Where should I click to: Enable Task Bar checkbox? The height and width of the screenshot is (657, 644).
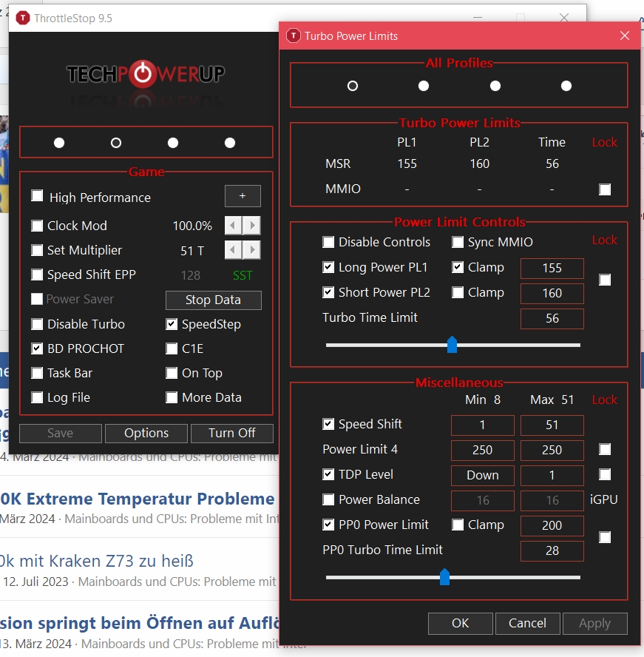click(37, 373)
